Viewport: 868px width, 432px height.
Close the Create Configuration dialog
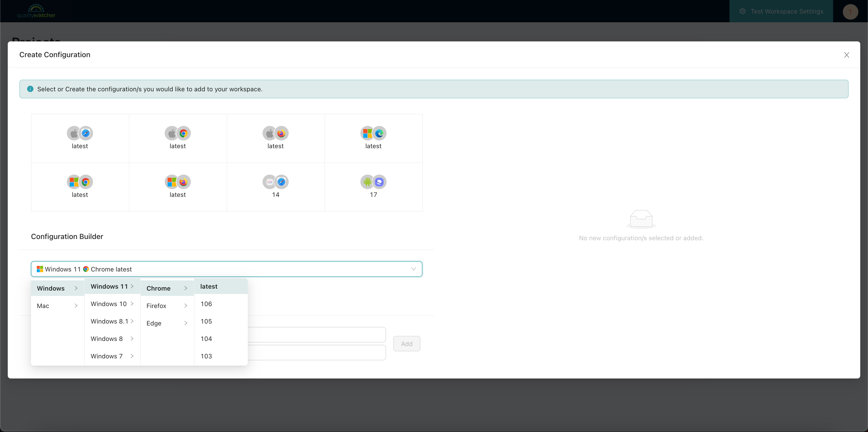[x=846, y=55]
